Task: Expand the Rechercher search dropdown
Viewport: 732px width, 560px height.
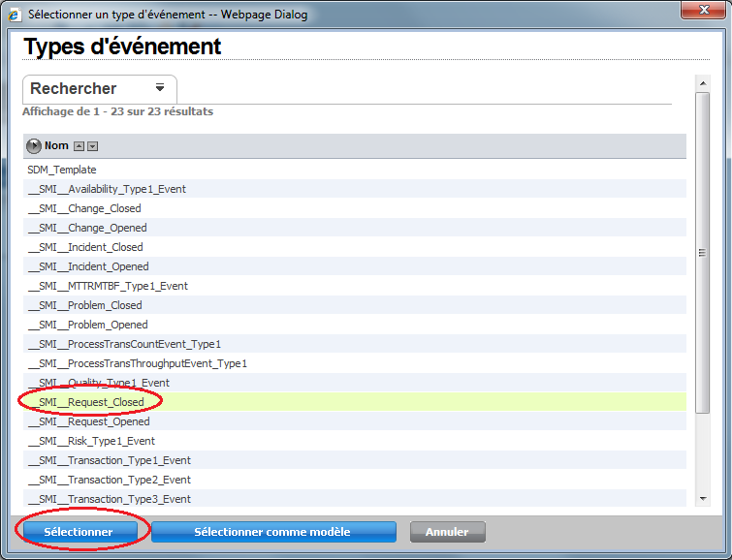Action: click(160, 87)
